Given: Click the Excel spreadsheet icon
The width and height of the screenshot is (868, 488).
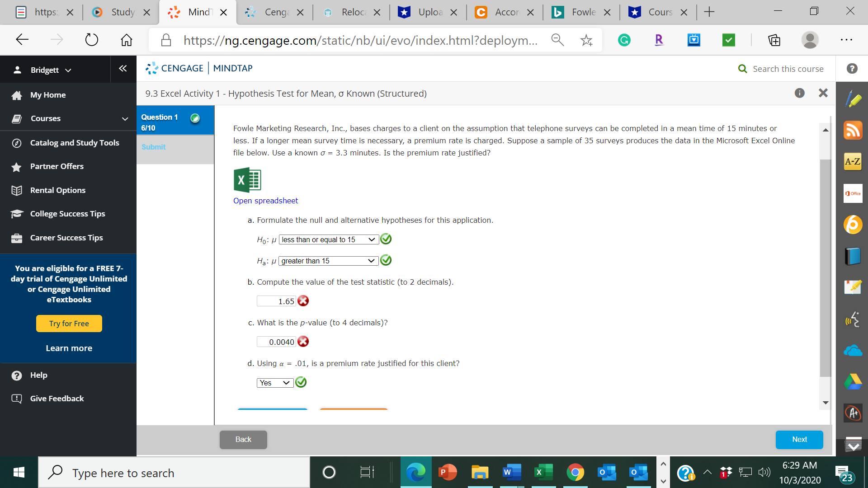Looking at the screenshot, I should [x=247, y=180].
